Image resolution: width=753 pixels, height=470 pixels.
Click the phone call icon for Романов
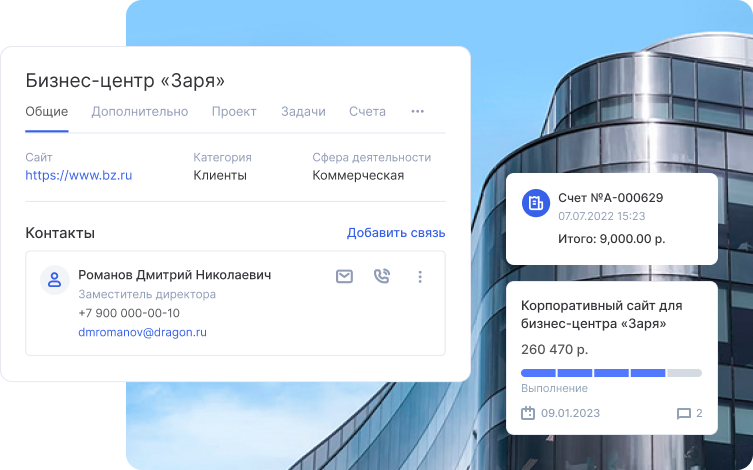(x=382, y=276)
